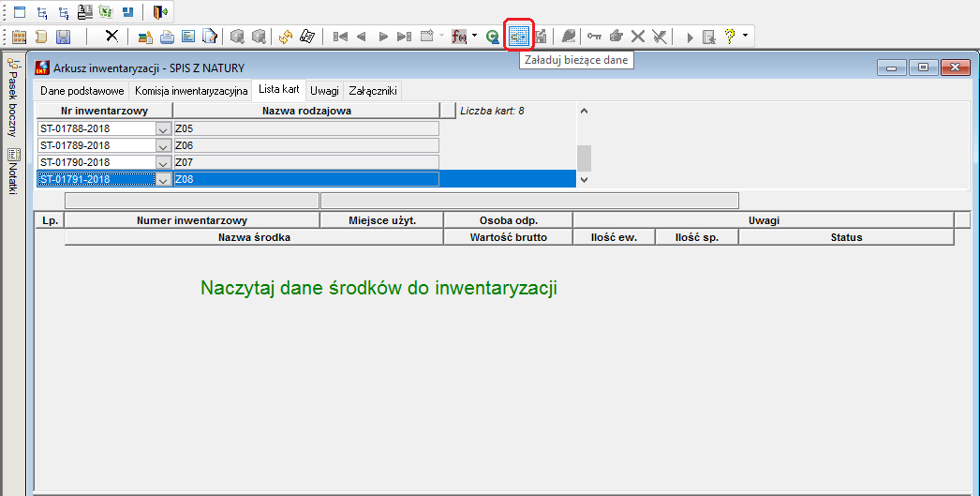Click the card list scrollbar thumb
The image size is (980, 496).
[584, 158]
